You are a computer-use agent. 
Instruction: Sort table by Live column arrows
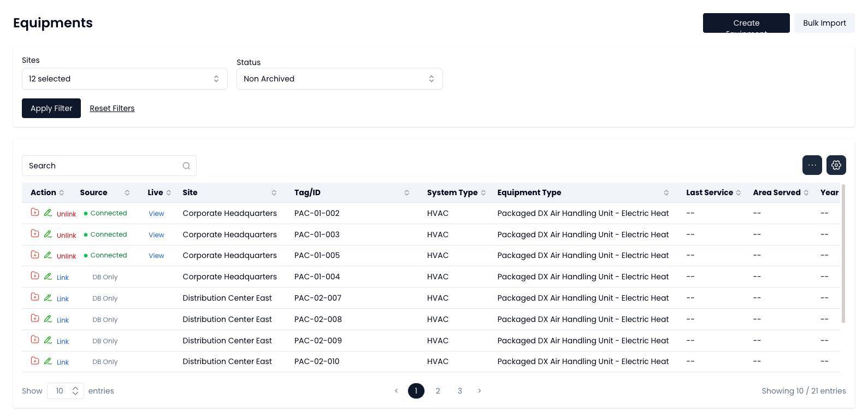(x=169, y=192)
